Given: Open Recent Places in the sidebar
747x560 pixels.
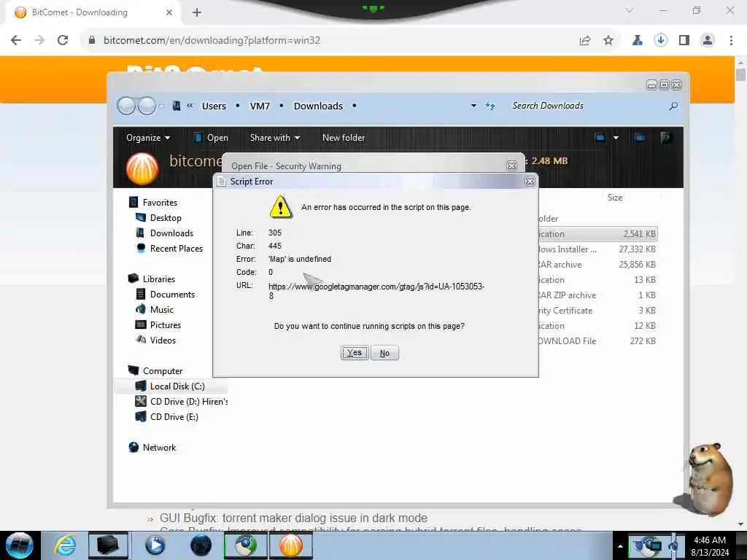Looking at the screenshot, I should tap(177, 248).
